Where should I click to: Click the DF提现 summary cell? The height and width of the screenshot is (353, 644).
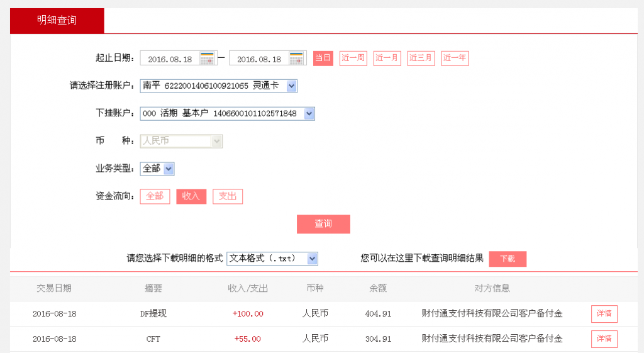click(x=153, y=313)
